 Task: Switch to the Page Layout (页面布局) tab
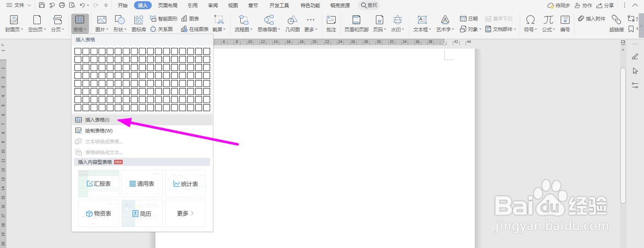coord(168,5)
